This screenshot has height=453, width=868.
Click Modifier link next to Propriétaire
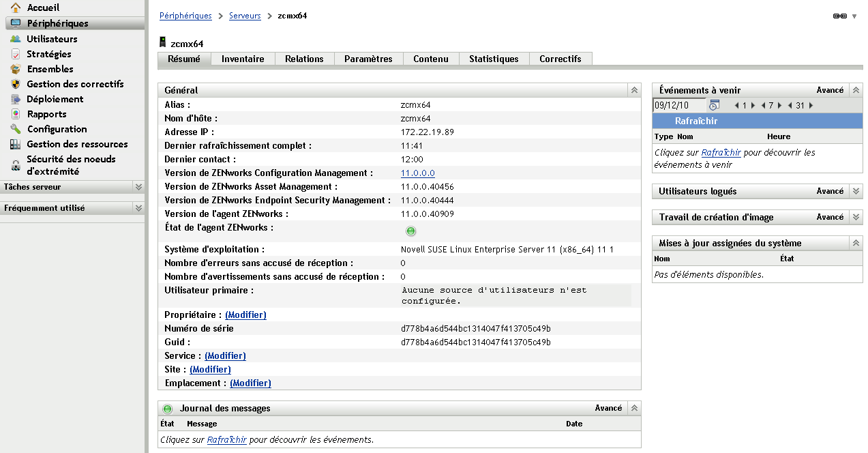[245, 315]
